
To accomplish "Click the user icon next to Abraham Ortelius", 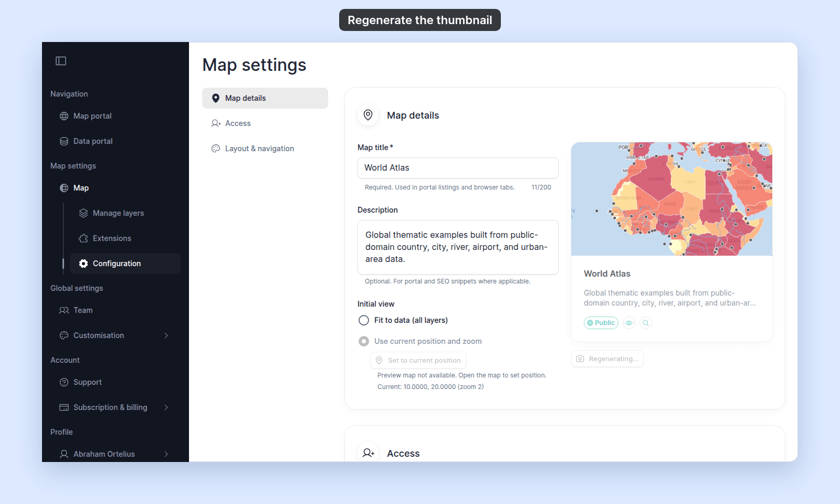I will (x=64, y=454).
